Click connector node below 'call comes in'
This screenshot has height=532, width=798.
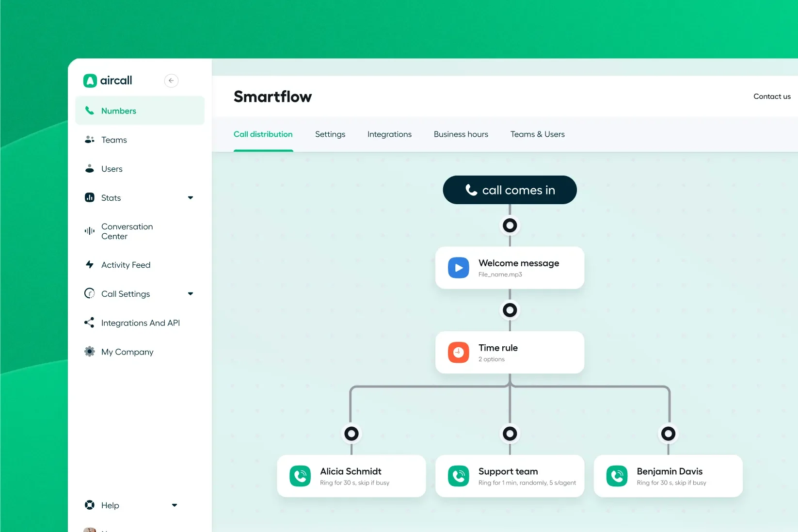pos(510,225)
